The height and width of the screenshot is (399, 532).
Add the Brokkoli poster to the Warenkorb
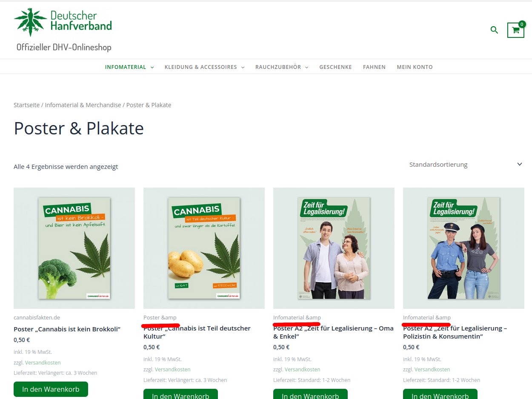tap(51, 389)
